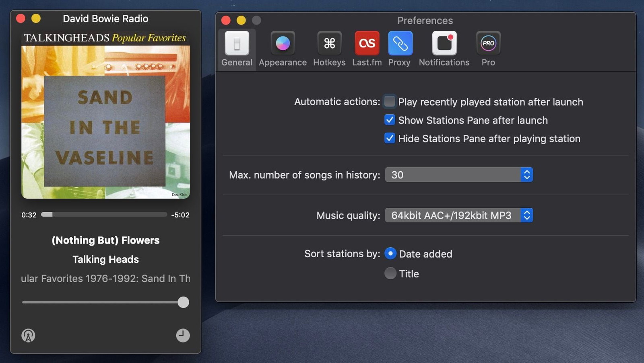Uncheck Hide Stations Pane after playing station
Screen dimensions: 644x363
pyautogui.click(x=390, y=138)
